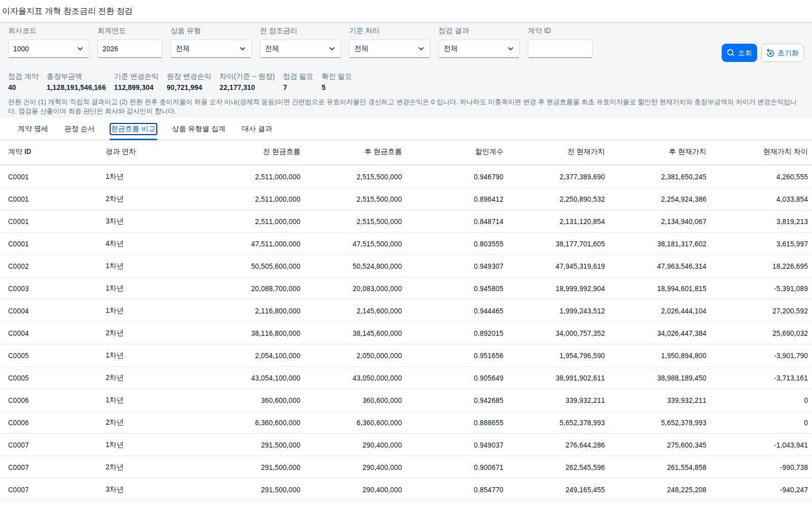Open the 회사코드 dropdown showing 1000
The height and width of the screenshot is (508, 812).
pyautogui.click(x=49, y=49)
